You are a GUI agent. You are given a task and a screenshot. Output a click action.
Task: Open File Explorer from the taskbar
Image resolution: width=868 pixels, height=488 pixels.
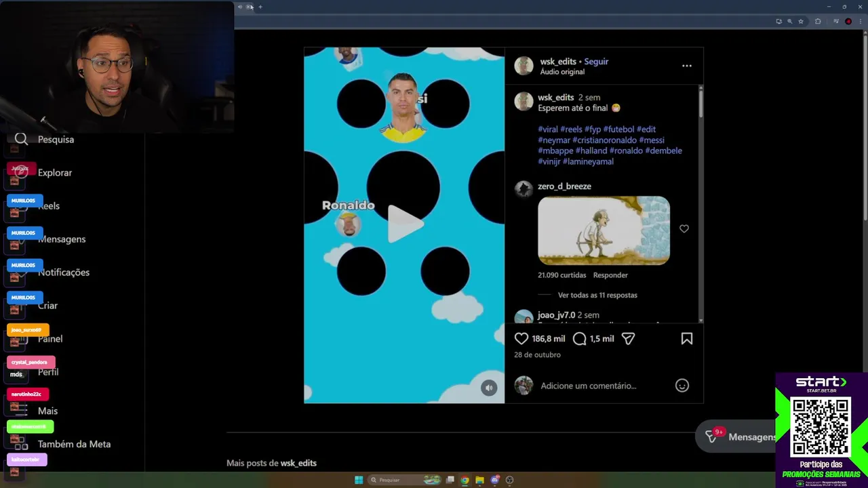pos(479,480)
